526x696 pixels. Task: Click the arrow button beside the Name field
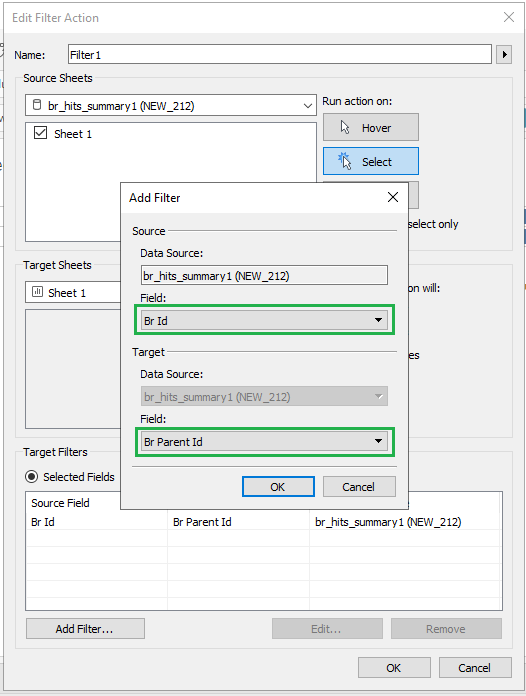504,55
